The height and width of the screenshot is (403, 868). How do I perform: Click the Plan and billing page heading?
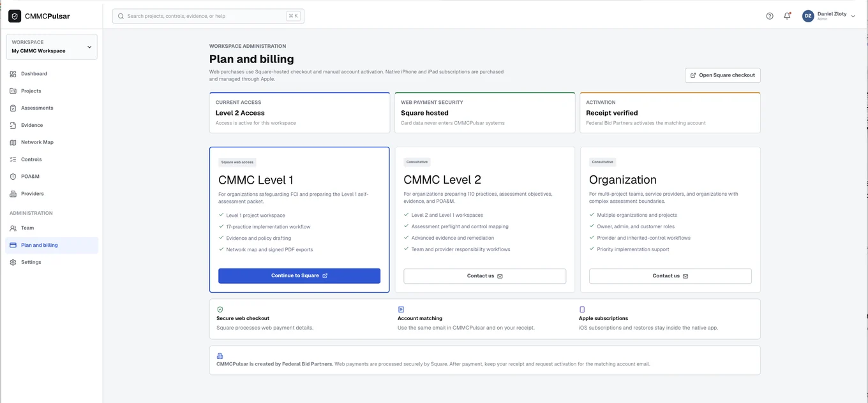[251, 59]
